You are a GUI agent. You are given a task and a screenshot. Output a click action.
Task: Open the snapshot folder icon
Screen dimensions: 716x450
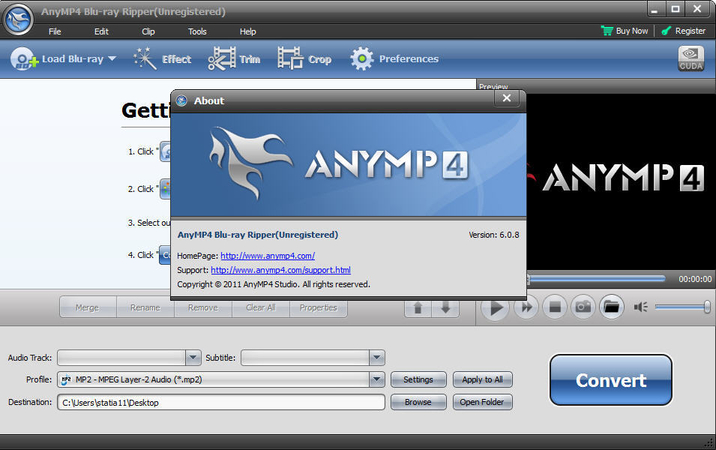[x=611, y=307]
